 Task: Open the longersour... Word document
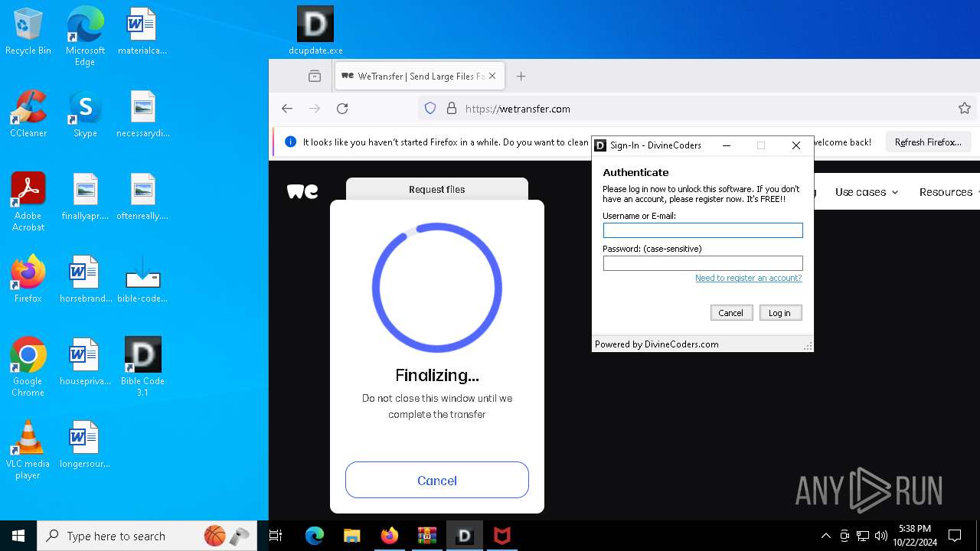pyautogui.click(x=85, y=445)
